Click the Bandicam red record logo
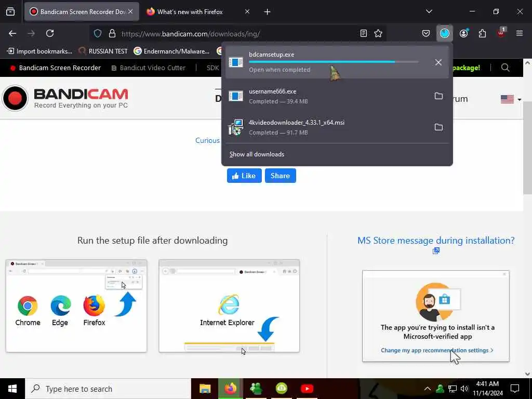The image size is (532, 399). 15,98
